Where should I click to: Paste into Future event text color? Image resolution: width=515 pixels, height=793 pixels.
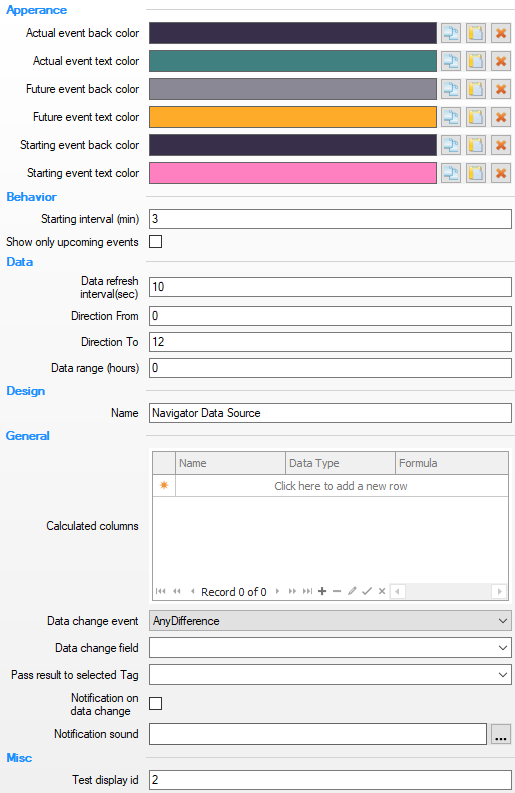click(x=476, y=117)
